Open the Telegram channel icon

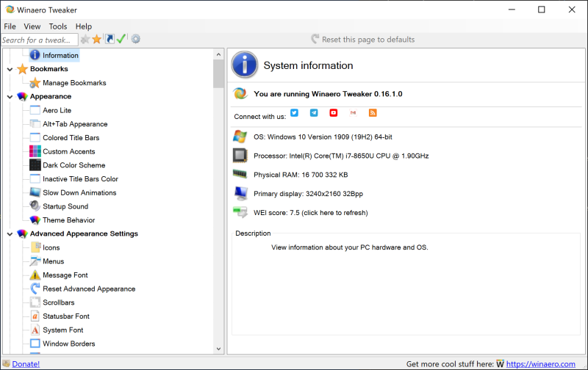click(x=314, y=113)
